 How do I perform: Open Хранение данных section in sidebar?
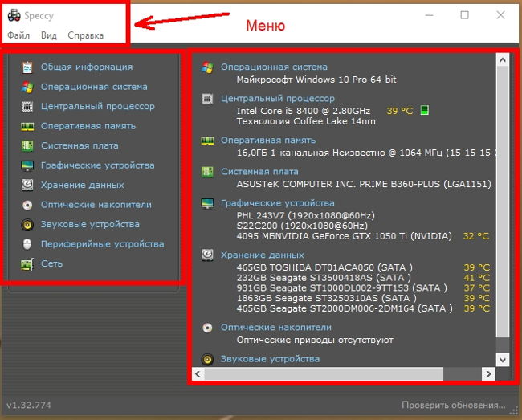(x=82, y=185)
